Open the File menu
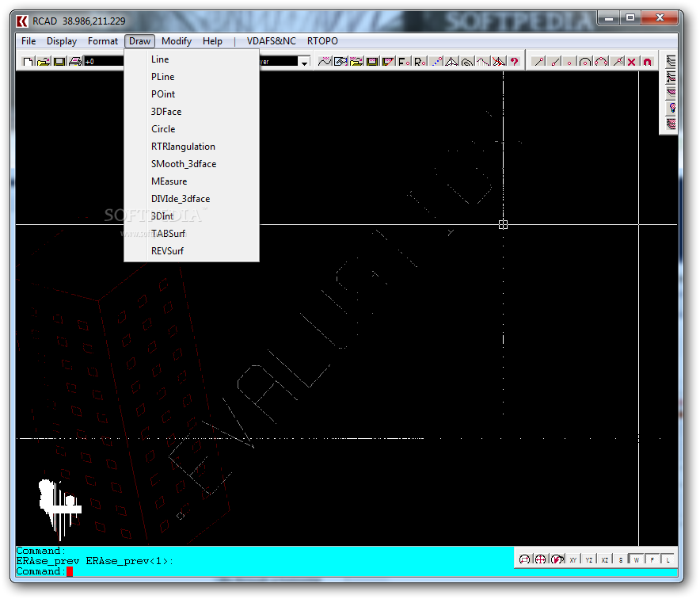Viewport: 700px width, 599px height. click(x=29, y=41)
